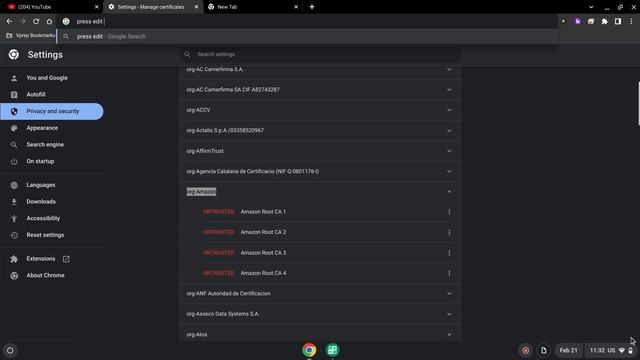Open the side panel icon in toolbar

(x=618, y=21)
